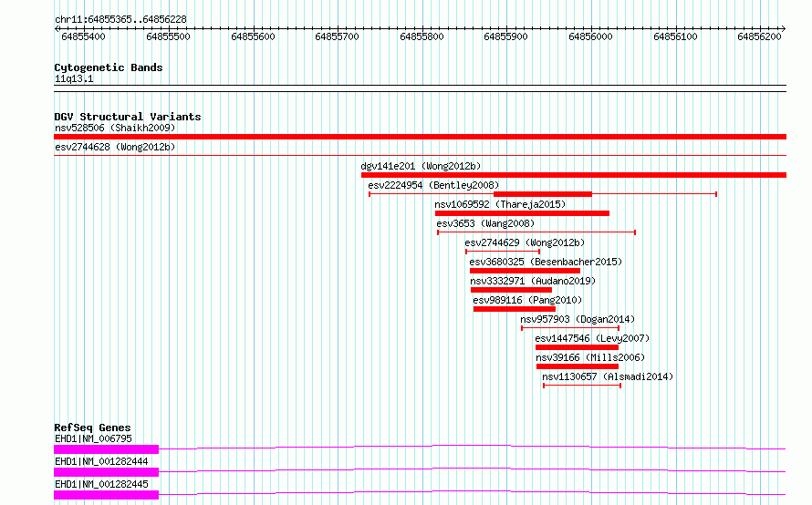The width and height of the screenshot is (812, 505).
Task: Click the thick red bar of esv2224954
Action: tap(543, 194)
